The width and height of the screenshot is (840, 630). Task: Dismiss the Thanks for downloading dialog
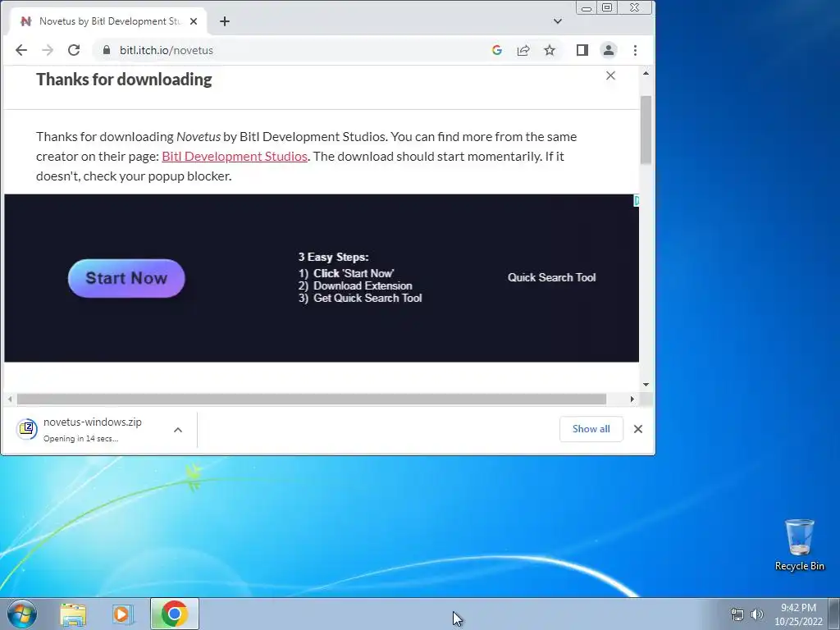click(610, 75)
